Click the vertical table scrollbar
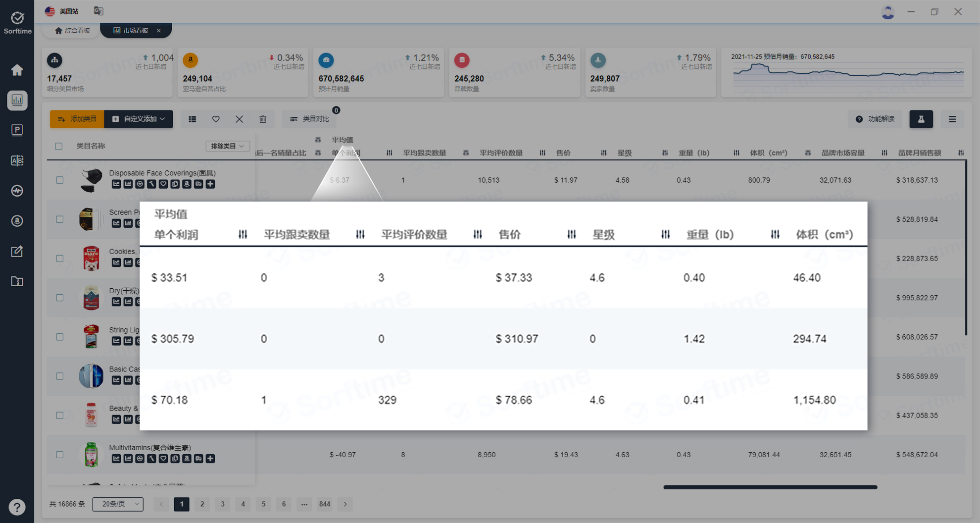980x523 pixels. click(966, 248)
